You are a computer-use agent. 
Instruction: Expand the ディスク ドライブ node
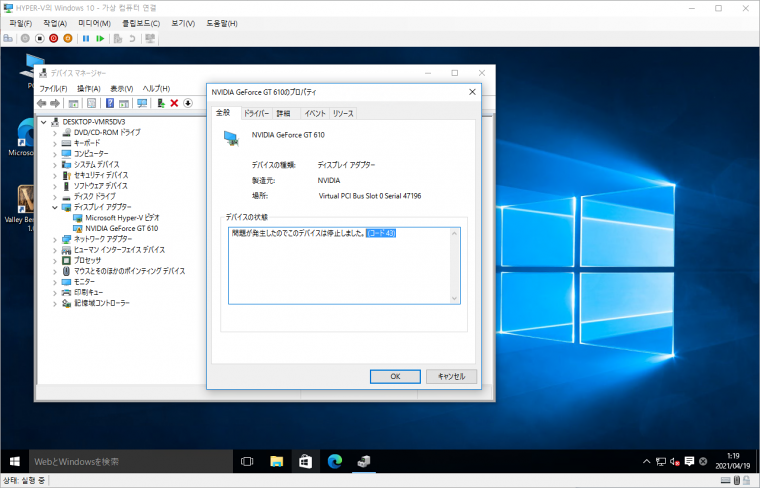pos(55,197)
